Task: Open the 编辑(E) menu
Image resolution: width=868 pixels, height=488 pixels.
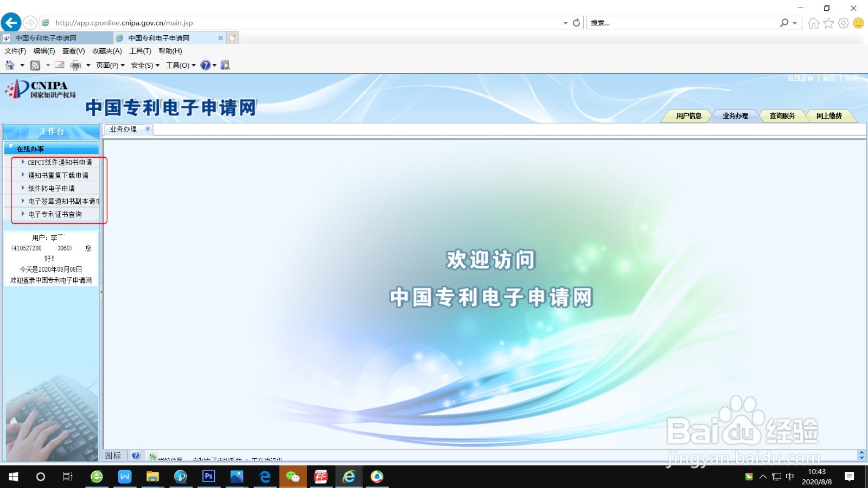Action: (44, 51)
